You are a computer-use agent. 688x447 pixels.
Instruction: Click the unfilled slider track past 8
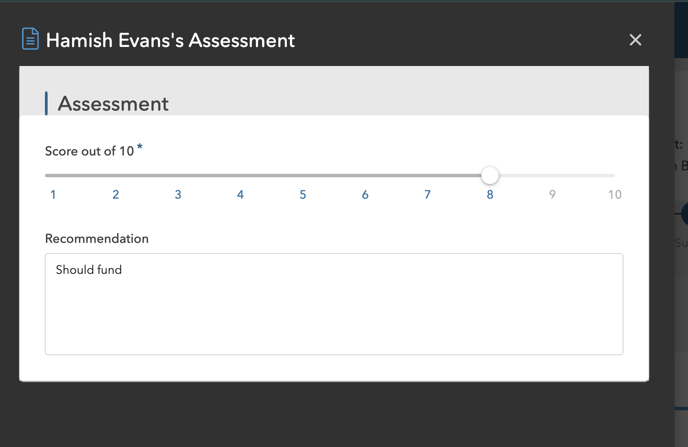coord(557,175)
